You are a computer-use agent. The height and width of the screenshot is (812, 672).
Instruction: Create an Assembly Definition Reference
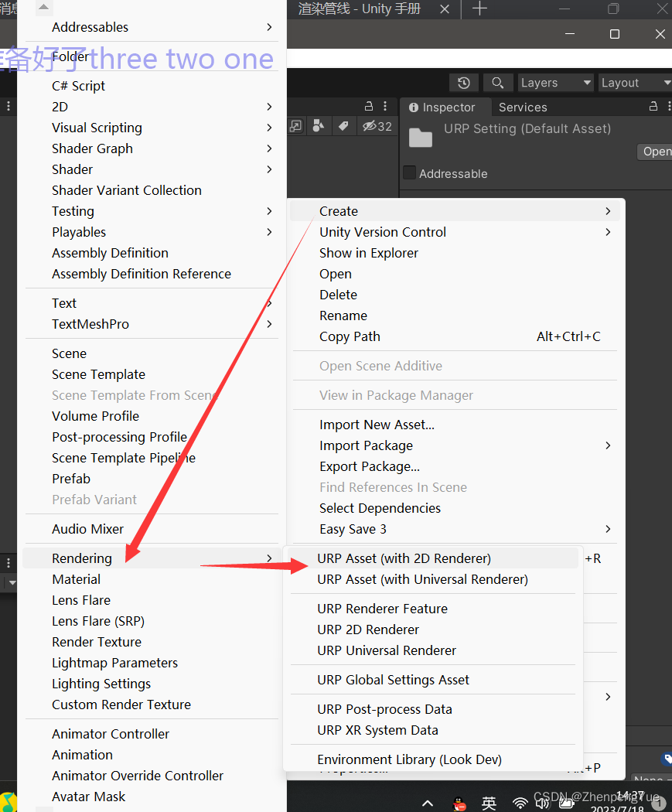coord(152,274)
